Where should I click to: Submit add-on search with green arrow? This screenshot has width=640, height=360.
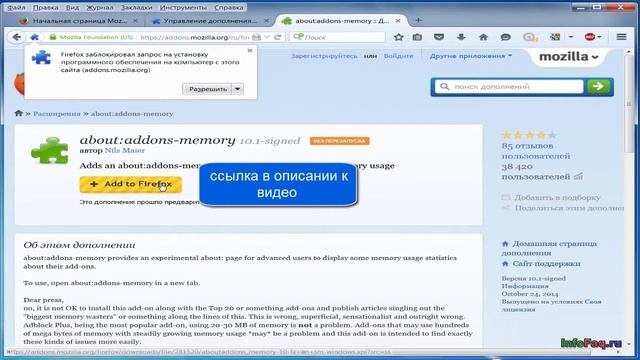pyautogui.click(x=598, y=87)
